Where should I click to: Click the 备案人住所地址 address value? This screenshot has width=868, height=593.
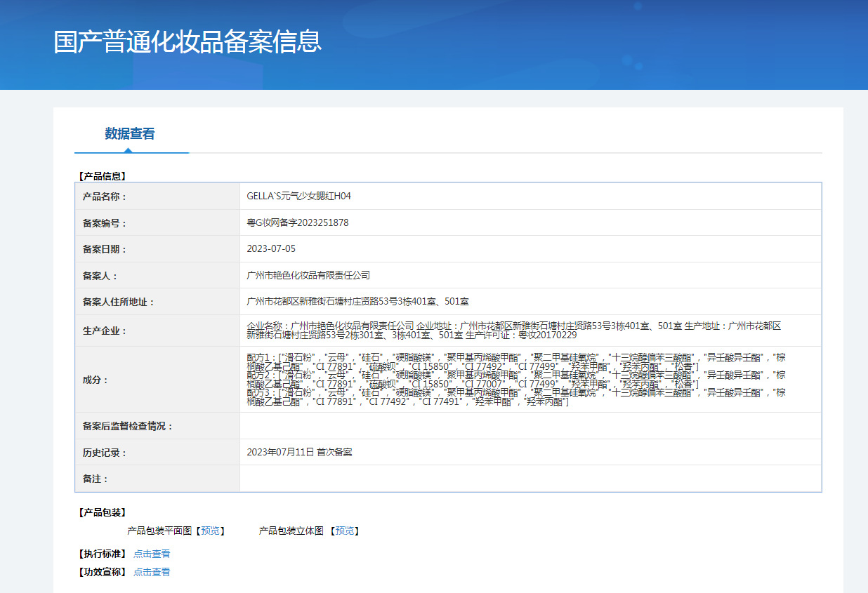point(357,302)
